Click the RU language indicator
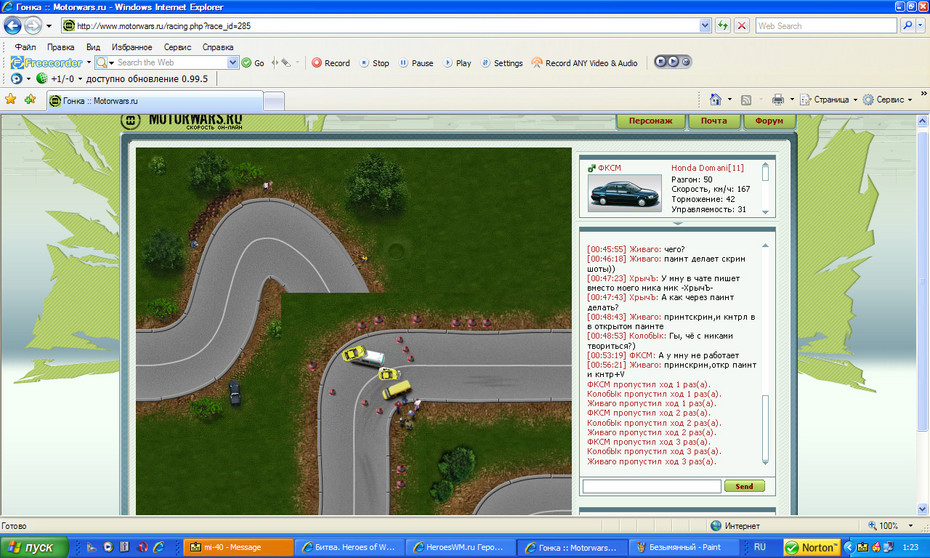The image size is (930, 558). [759, 547]
